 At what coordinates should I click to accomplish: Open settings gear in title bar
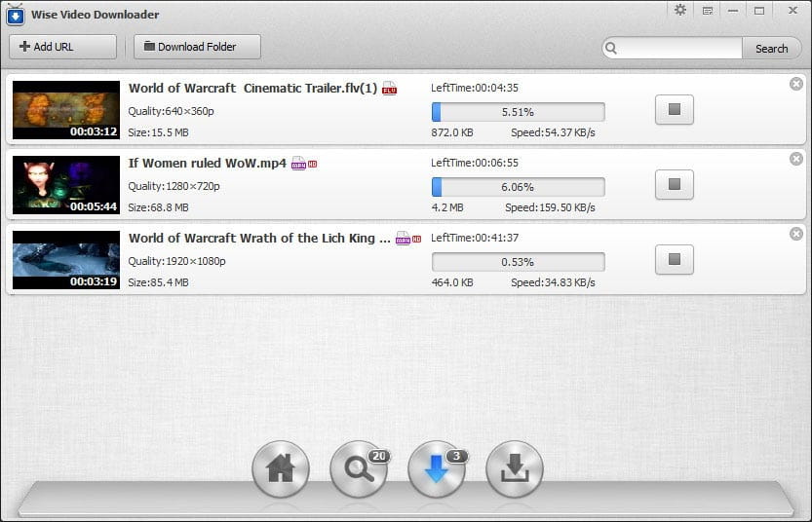(680, 11)
